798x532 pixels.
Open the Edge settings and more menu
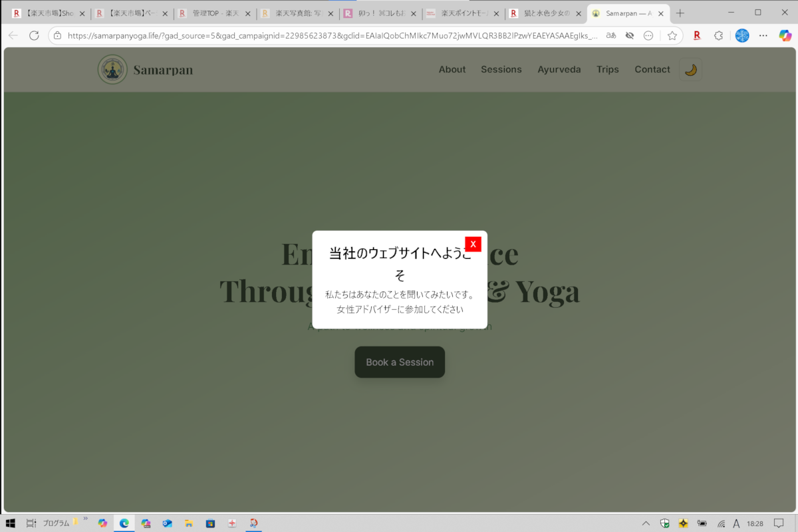[x=763, y=36]
